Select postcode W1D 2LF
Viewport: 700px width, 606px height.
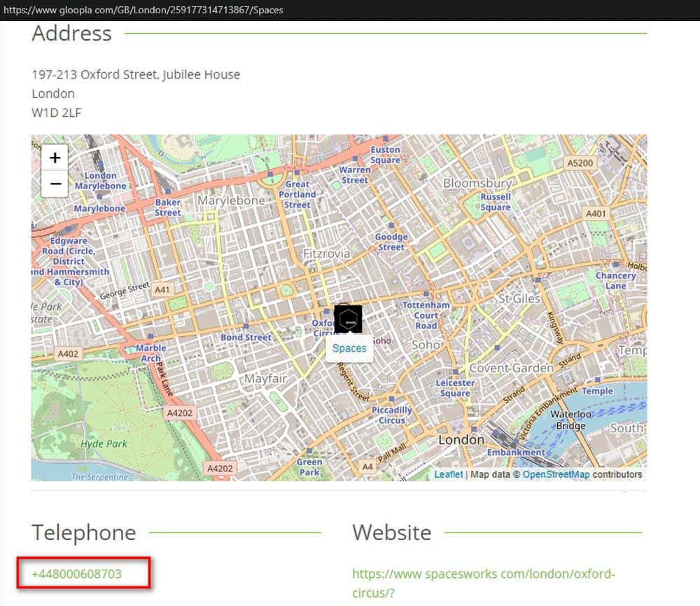click(57, 113)
